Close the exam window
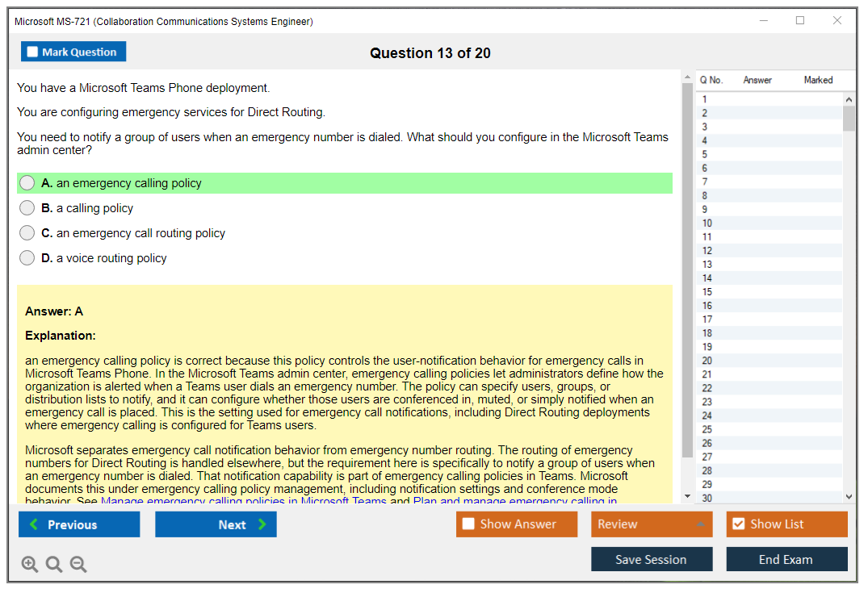Image resolution: width=868 pixels, height=593 pixels. click(837, 20)
